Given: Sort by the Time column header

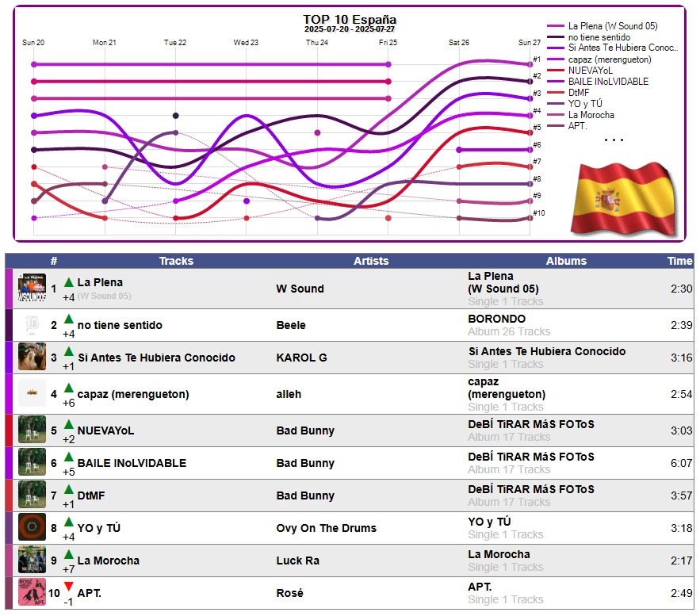Looking at the screenshot, I should click(x=679, y=261).
